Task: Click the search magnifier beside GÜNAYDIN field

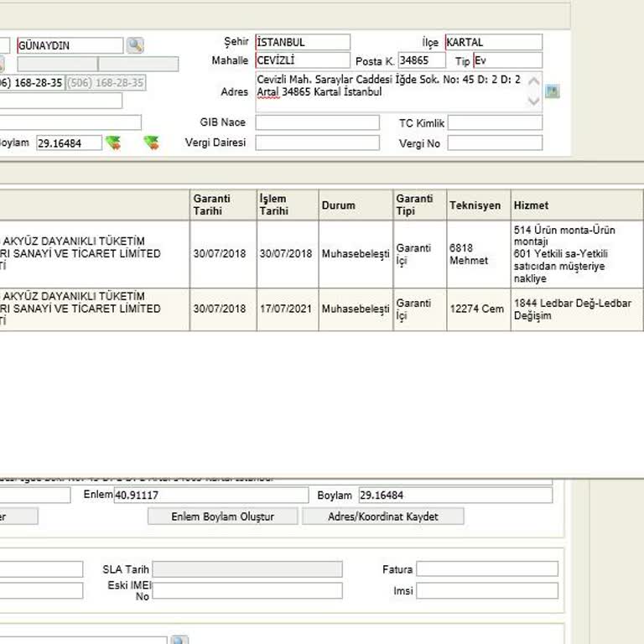Action: 135,45
